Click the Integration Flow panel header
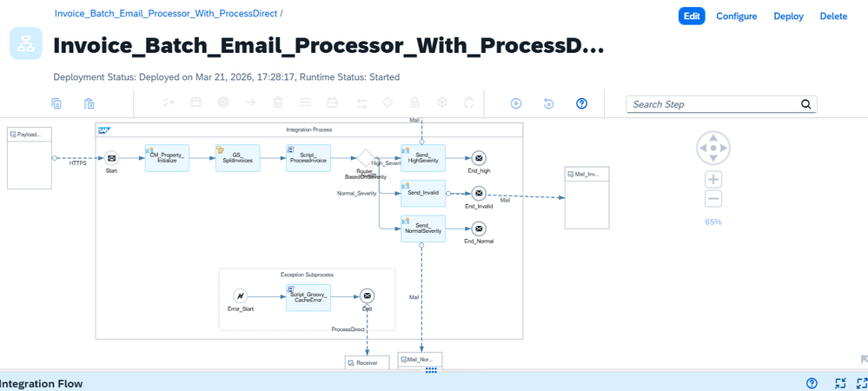This screenshot has width=868, height=391. click(x=434, y=382)
